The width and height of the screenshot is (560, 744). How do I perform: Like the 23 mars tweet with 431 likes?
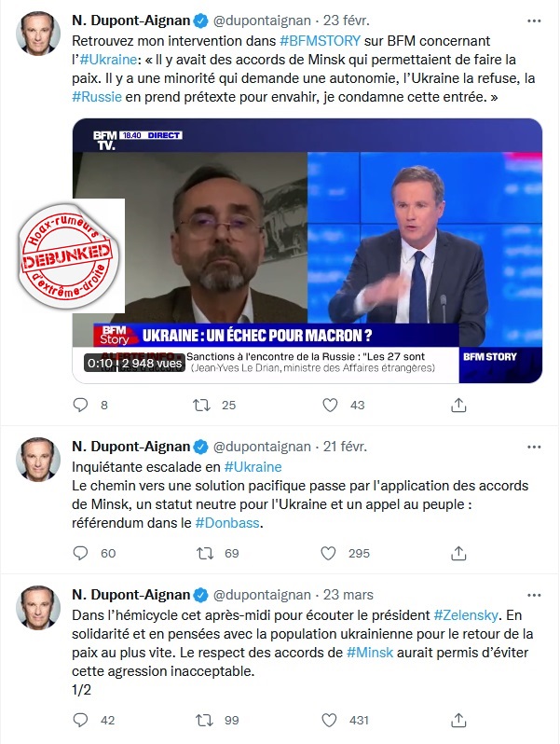point(329,720)
